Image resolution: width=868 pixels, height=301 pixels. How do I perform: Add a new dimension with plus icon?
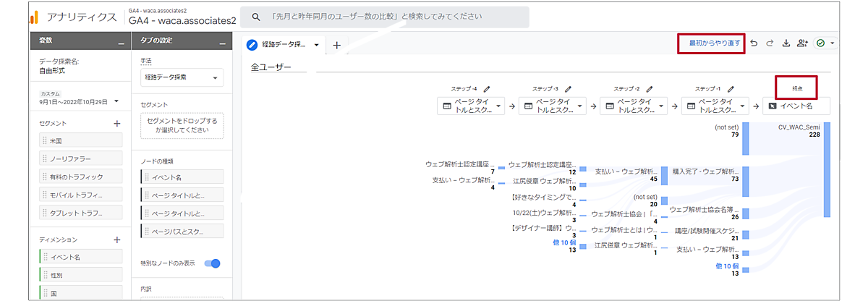[x=117, y=239]
